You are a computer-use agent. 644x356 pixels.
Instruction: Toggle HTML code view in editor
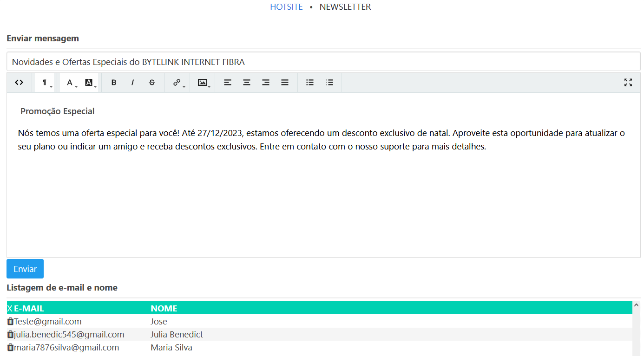coord(19,83)
